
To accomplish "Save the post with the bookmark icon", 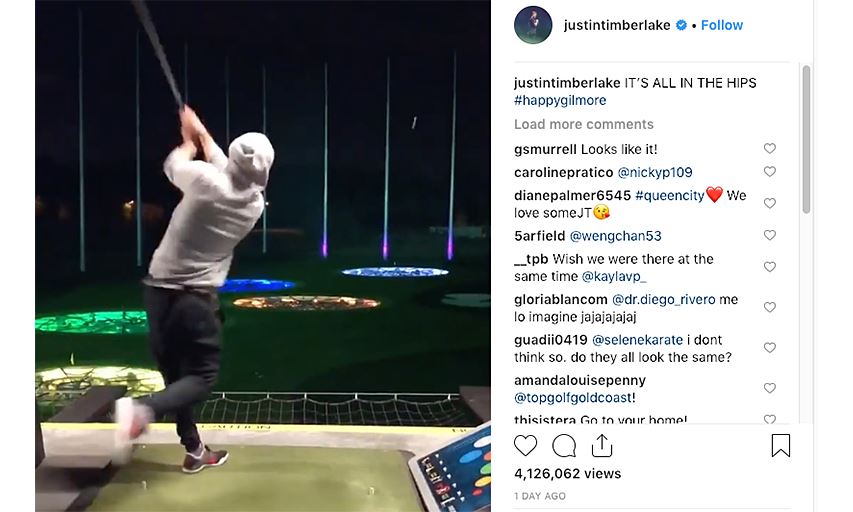I will pyautogui.click(x=781, y=445).
